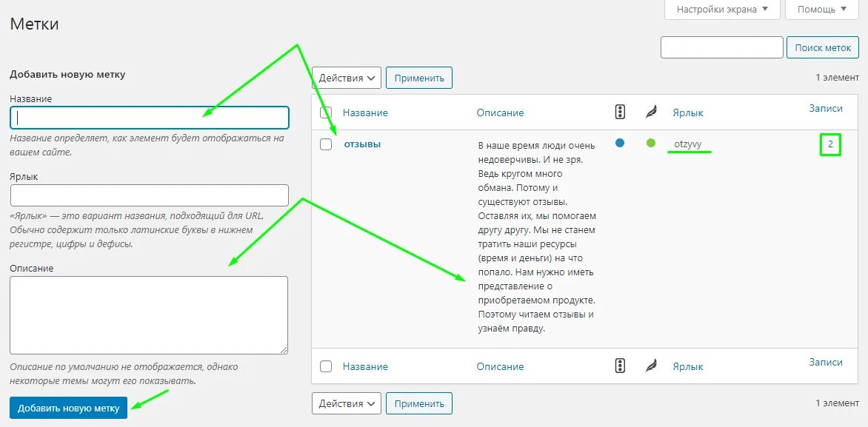868x427 pixels.
Task: Click the Поиск меток button
Action: (823, 47)
